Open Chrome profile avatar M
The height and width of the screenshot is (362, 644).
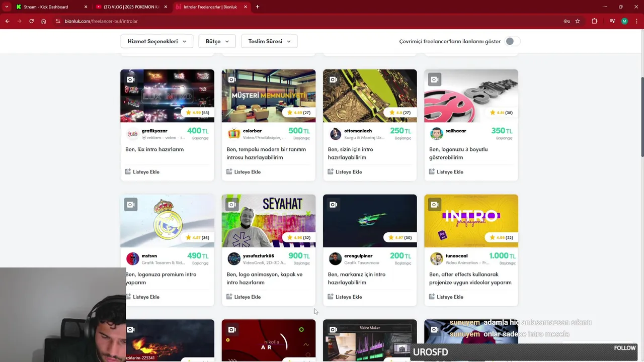624,21
